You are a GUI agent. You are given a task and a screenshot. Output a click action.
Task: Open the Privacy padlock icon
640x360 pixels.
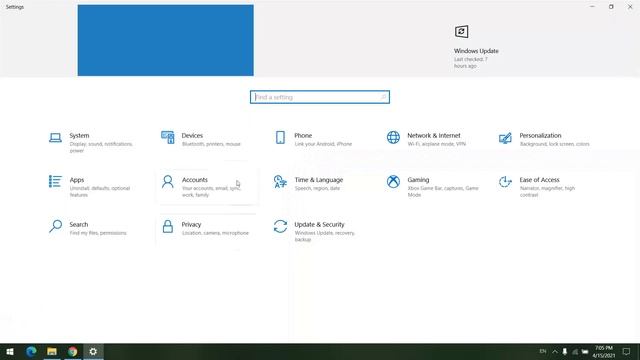click(168, 226)
